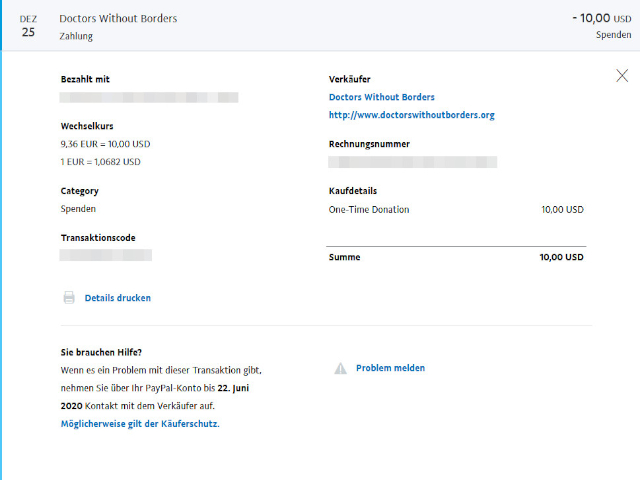Click the warning triangle icon
The width and height of the screenshot is (640, 480).
pos(340,368)
